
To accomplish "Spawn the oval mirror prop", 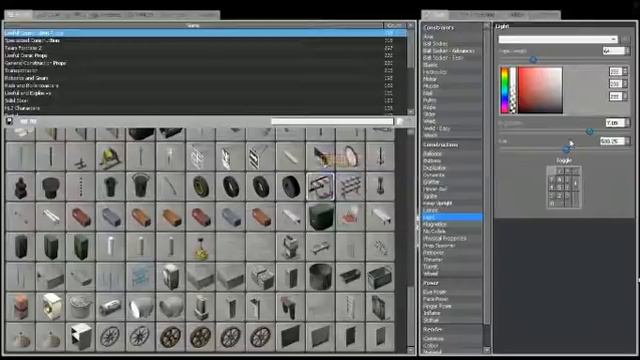I will pyautogui.click(x=350, y=157).
